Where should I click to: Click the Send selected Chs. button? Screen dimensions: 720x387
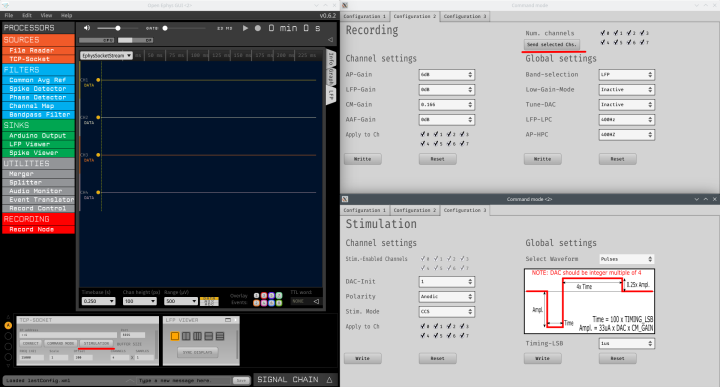point(551,45)
